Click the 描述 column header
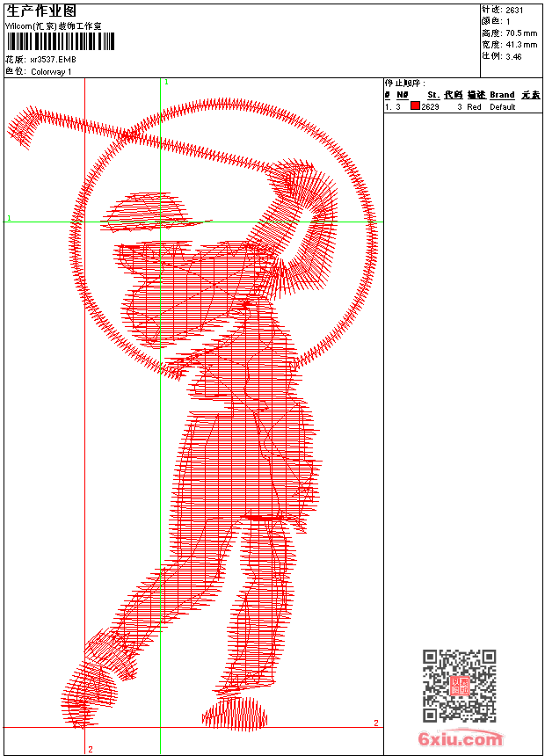 tap(476, 95)
